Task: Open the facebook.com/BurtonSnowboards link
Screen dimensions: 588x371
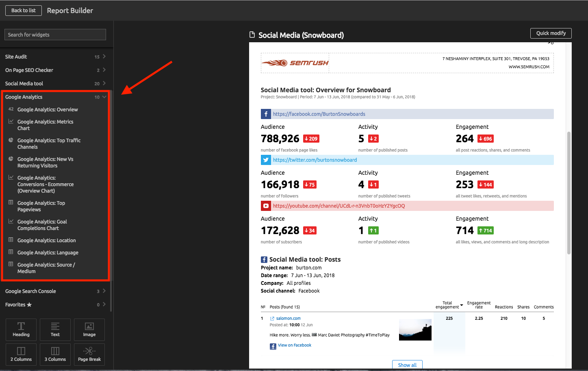Action: 319,114
